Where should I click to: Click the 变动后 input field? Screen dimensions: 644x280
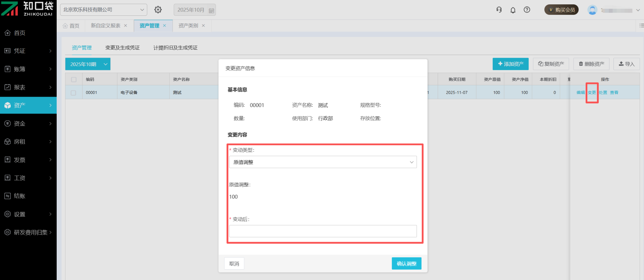pos(323,231)
